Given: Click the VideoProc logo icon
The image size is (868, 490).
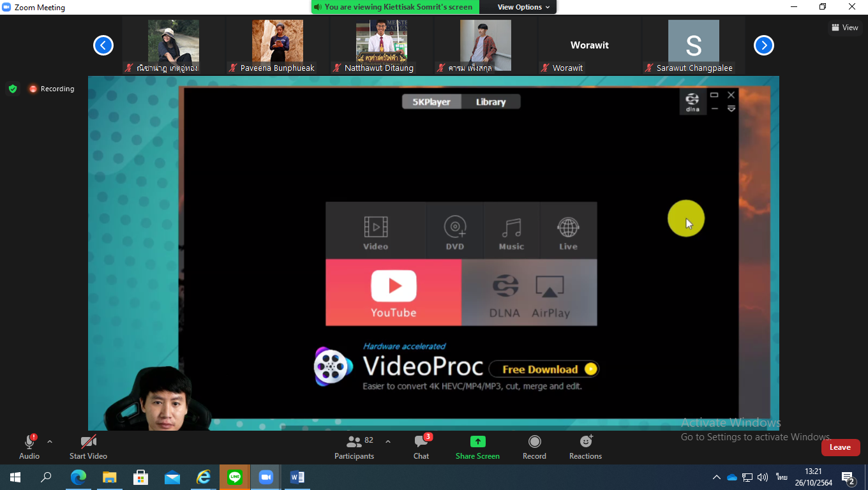Looking at the screenshot, I should pos(333,366).
